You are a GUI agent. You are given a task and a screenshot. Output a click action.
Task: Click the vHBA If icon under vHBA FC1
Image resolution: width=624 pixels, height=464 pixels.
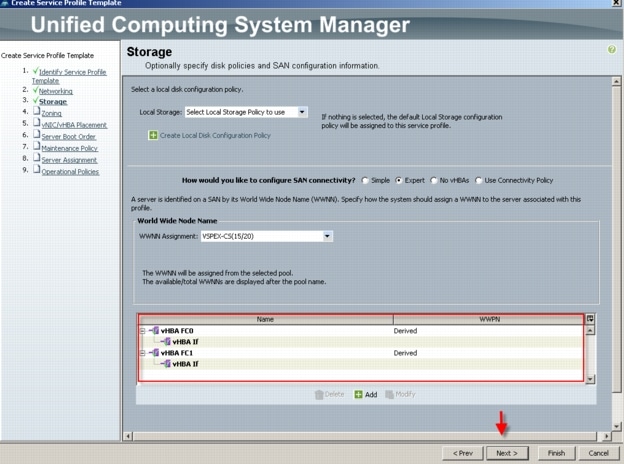(x=168, y=364)
